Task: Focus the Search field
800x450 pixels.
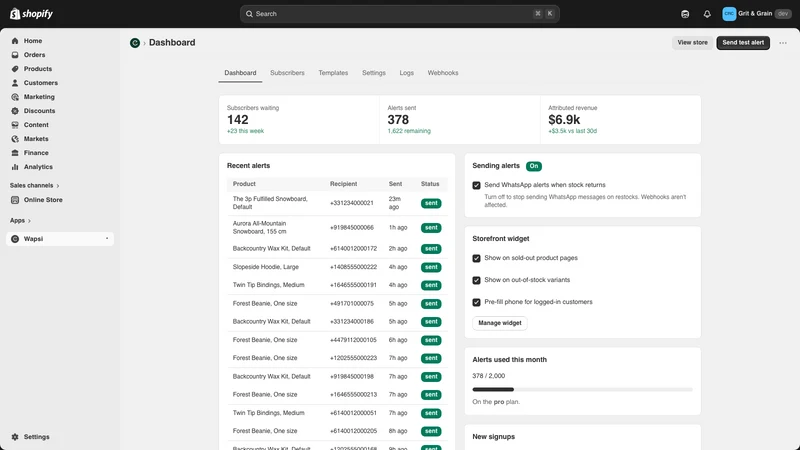Action: [399, 14]
